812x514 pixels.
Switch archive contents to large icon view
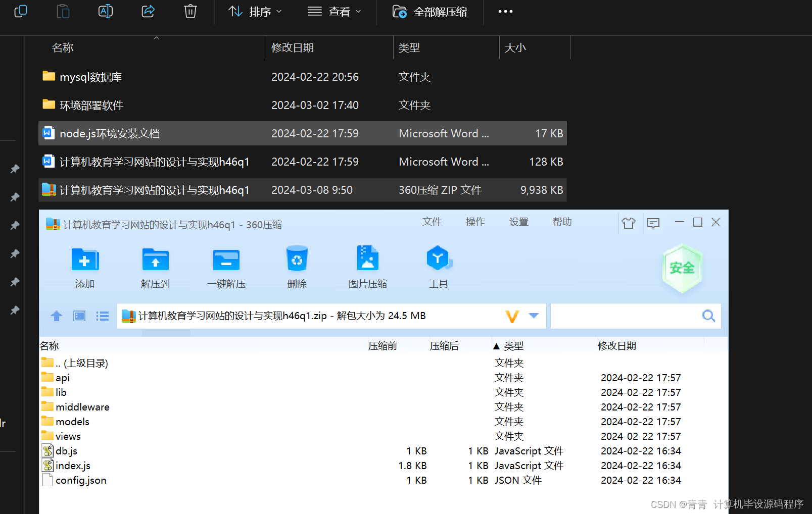[x=79, y=316]
